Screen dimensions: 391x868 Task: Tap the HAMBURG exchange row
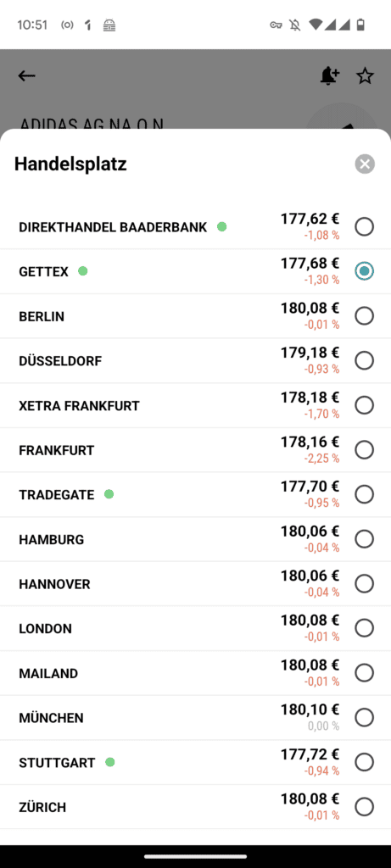(x=195, y=539)
